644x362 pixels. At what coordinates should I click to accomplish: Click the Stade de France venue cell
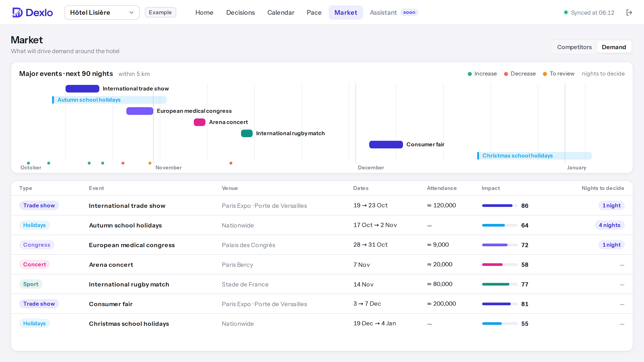click(245, 284)
